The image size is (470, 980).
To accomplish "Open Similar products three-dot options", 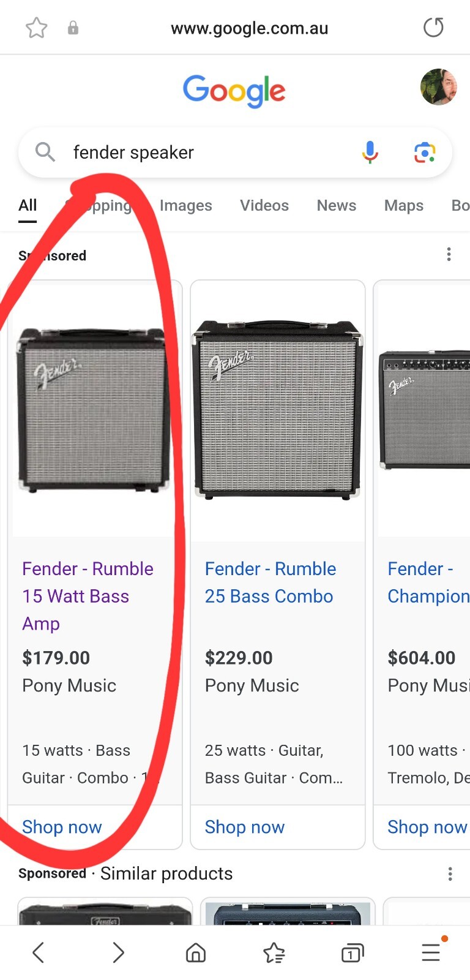I will pyautogui.click(x=450, y=874).
